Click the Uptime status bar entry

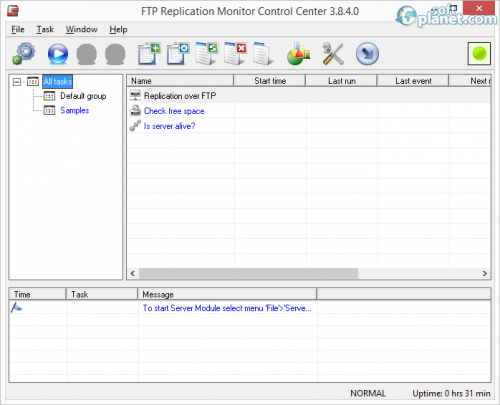tap(451, 393)
